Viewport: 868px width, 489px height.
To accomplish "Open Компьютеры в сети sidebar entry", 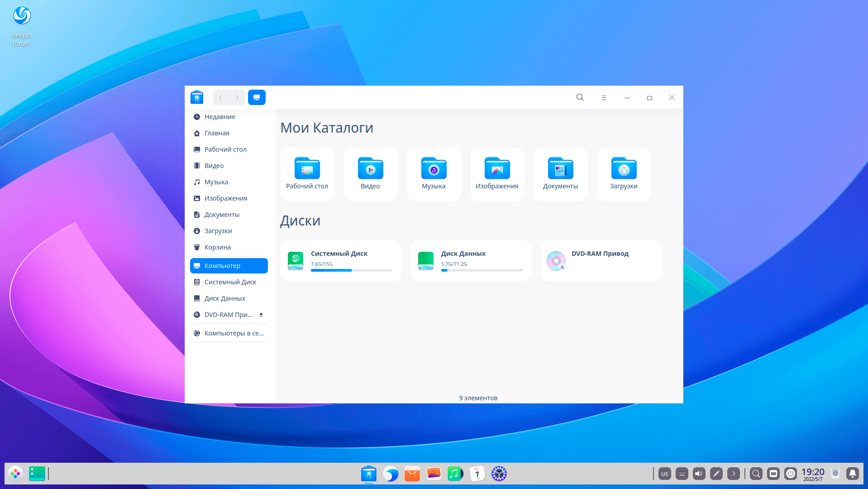I will click(x=229, y=333).
